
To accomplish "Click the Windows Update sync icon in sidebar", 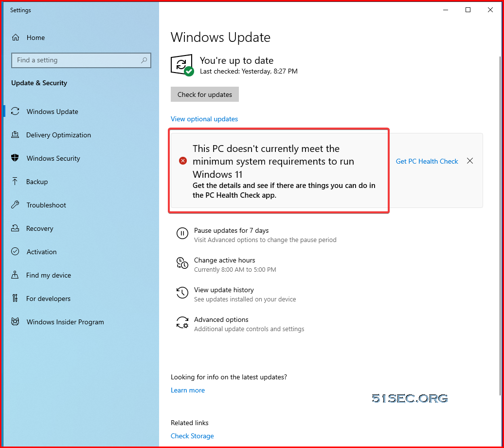I will (x=15, y=112).
